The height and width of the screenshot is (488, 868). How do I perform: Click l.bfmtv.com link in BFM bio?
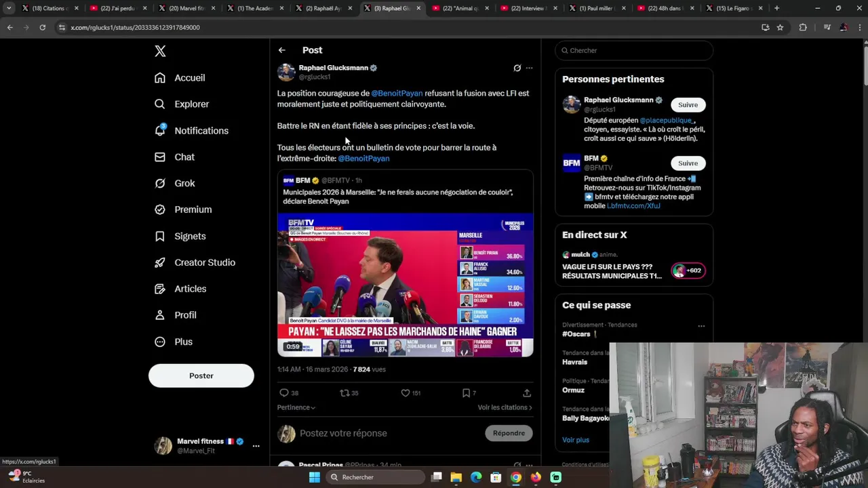pos(633,206)
